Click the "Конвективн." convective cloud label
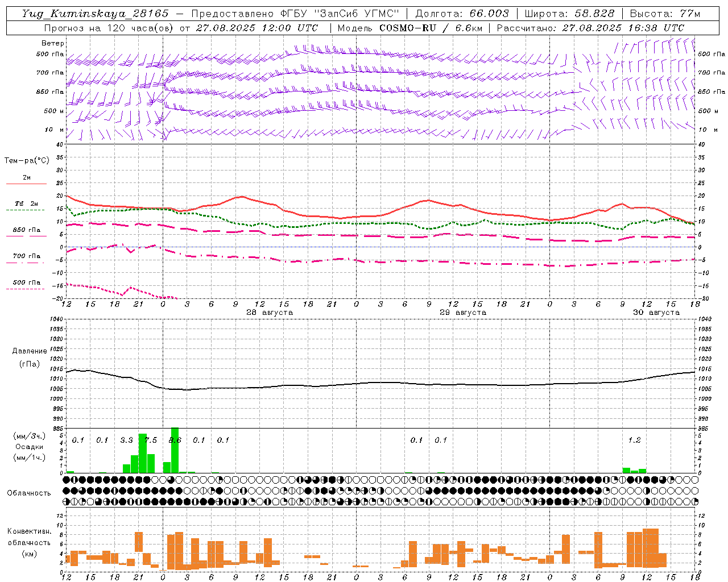The image size is (728, 582). tap(29, 531)
